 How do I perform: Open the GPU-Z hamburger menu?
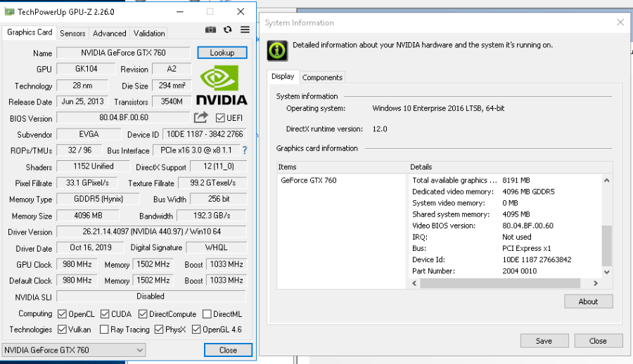(245, 30)
